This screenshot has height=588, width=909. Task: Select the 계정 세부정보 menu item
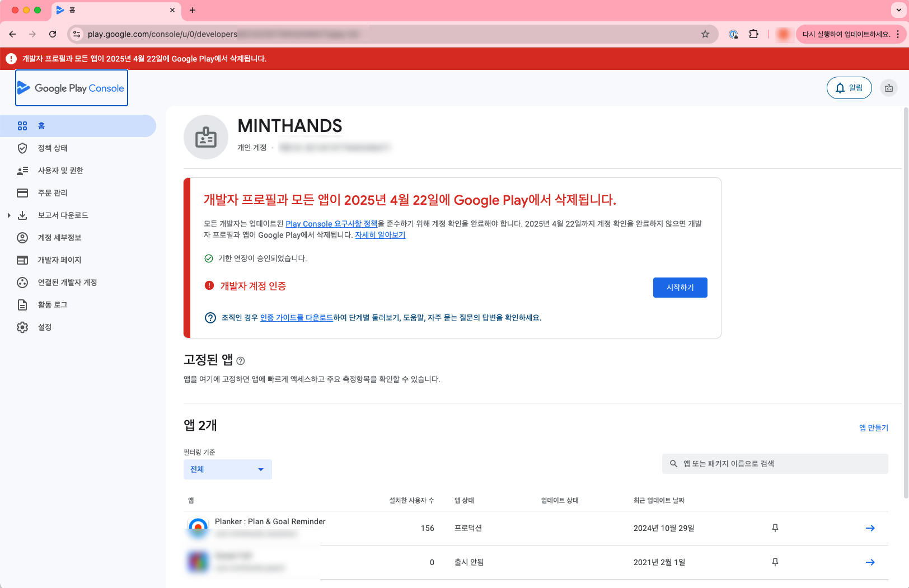78,238
